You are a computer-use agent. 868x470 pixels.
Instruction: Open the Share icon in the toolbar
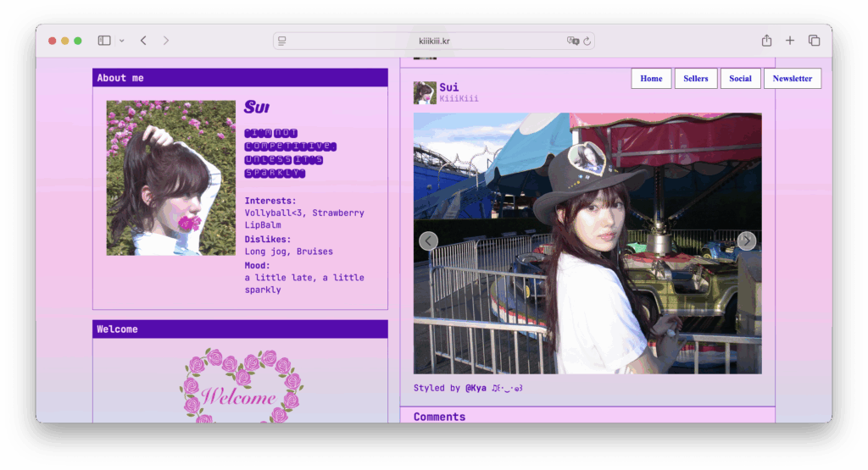766,41
